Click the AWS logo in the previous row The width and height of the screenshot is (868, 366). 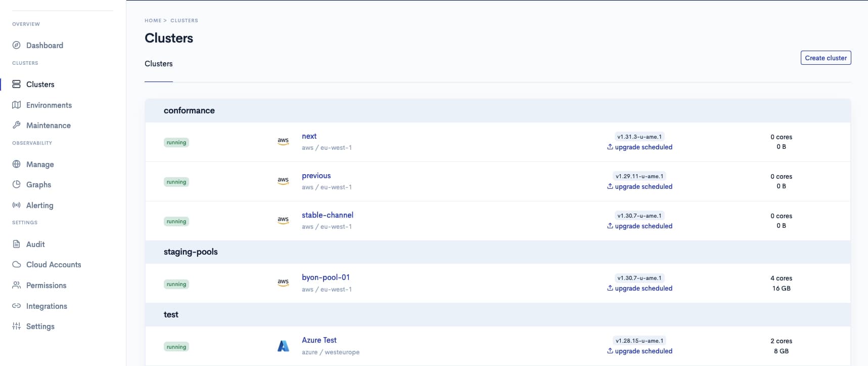[283, 181]
